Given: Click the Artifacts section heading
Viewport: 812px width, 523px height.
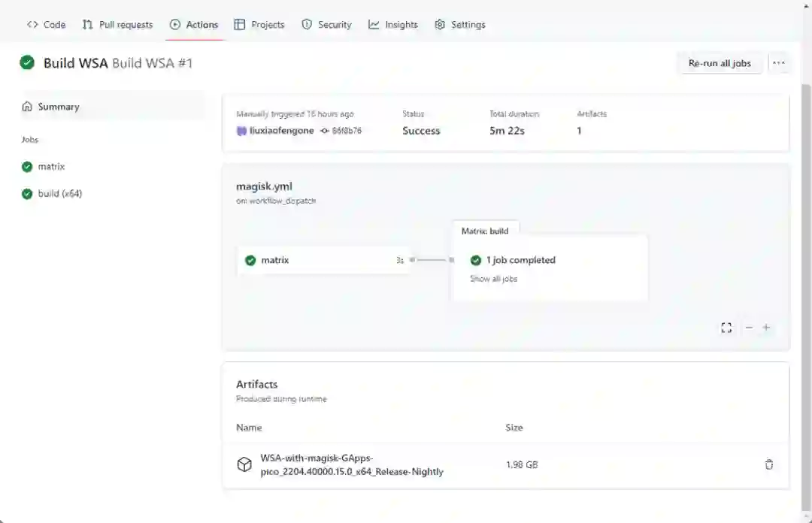Looking at the screenshot, I should click(x=257, y=384).
